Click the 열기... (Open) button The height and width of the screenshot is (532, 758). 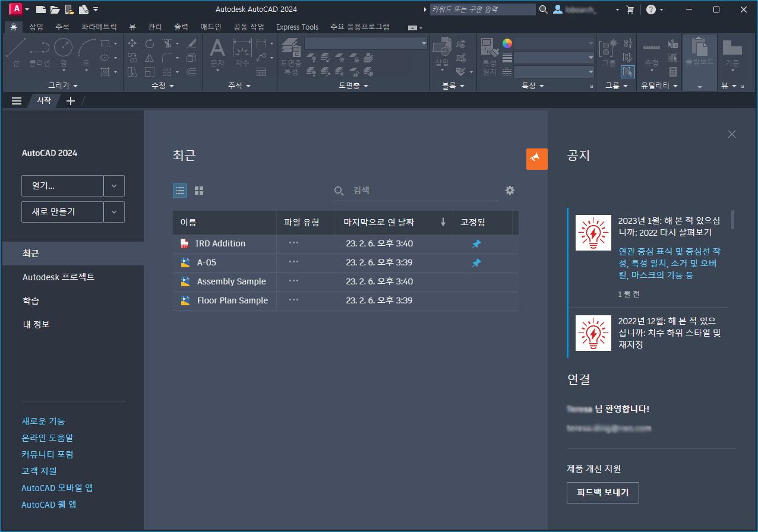[62, 186]
